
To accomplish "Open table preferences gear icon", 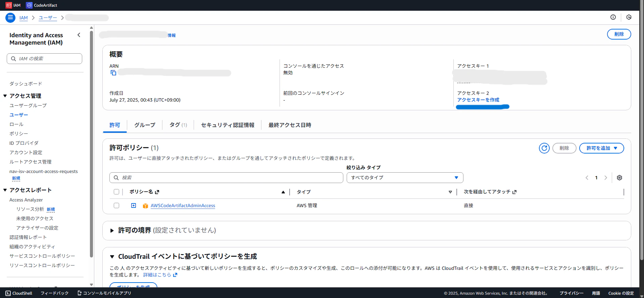I will pyautogui.click(x=620, y=178).
